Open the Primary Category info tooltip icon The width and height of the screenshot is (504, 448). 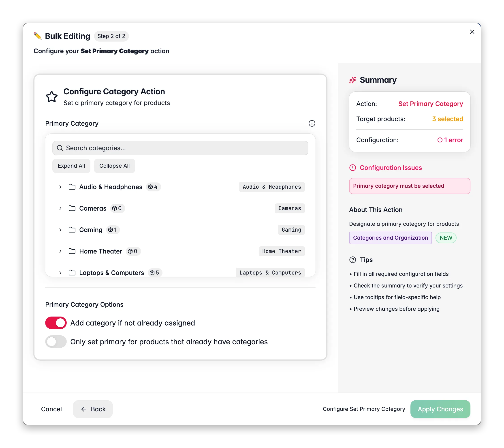[312, 123]
